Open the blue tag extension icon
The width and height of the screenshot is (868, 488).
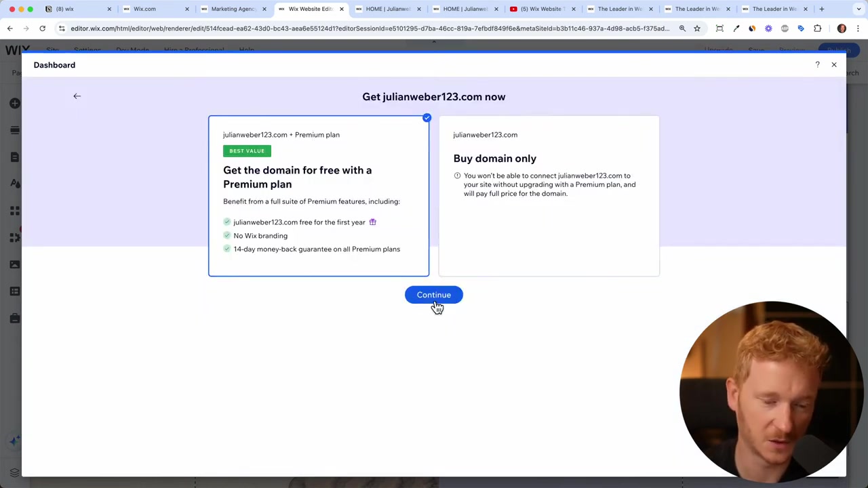[801, 28]
